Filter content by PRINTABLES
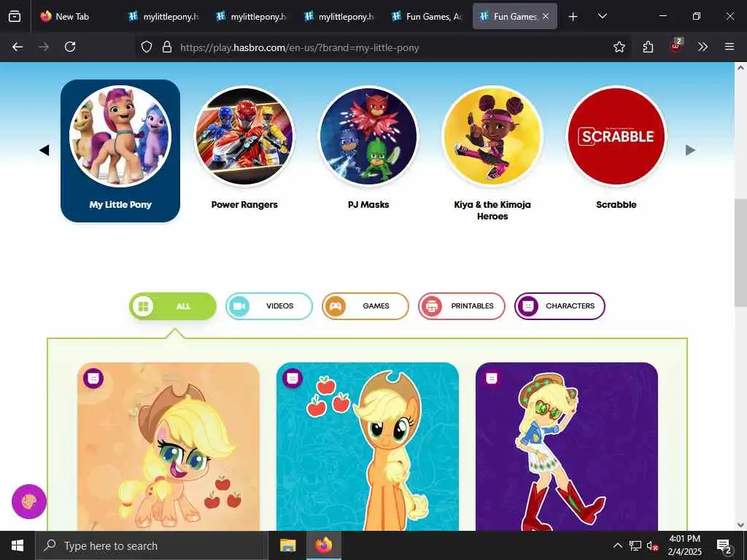Image resolution: width=747 pixels, height=560 pixels. point(462,306)
